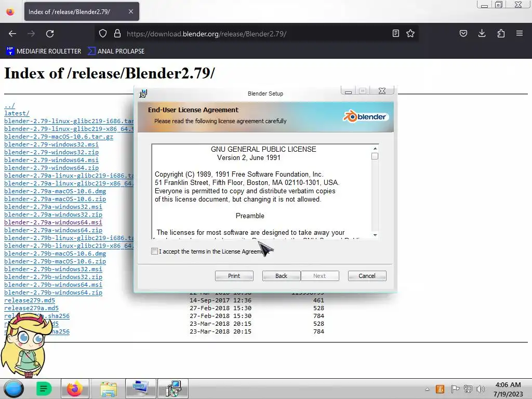Download blender-2.79b-windows64.zip
The image size is (532, 399).
pyautogui.click(x=54, y=293)
